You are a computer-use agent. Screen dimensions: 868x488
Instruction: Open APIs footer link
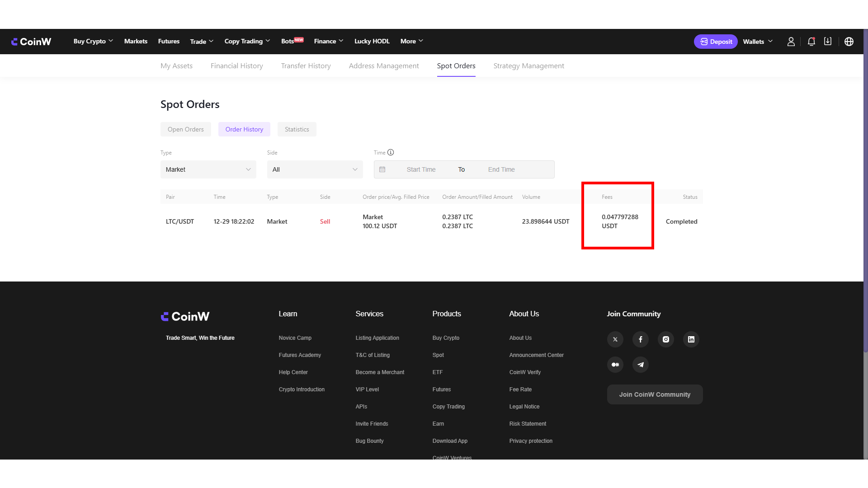pos(361,407)
